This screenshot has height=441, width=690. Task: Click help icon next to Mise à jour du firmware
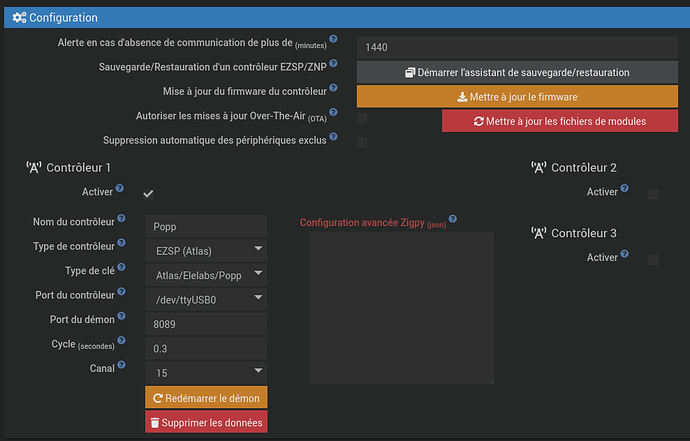334,88
